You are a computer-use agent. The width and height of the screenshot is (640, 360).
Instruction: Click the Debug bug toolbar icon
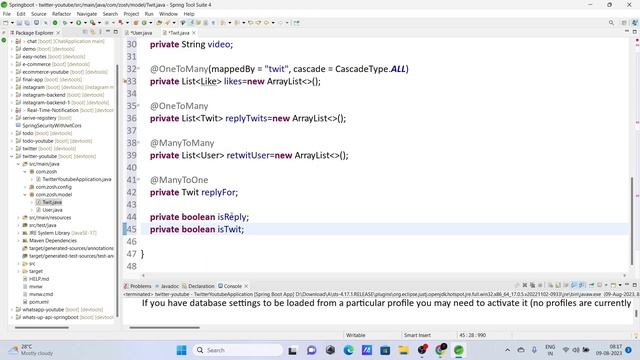[65, 23]
